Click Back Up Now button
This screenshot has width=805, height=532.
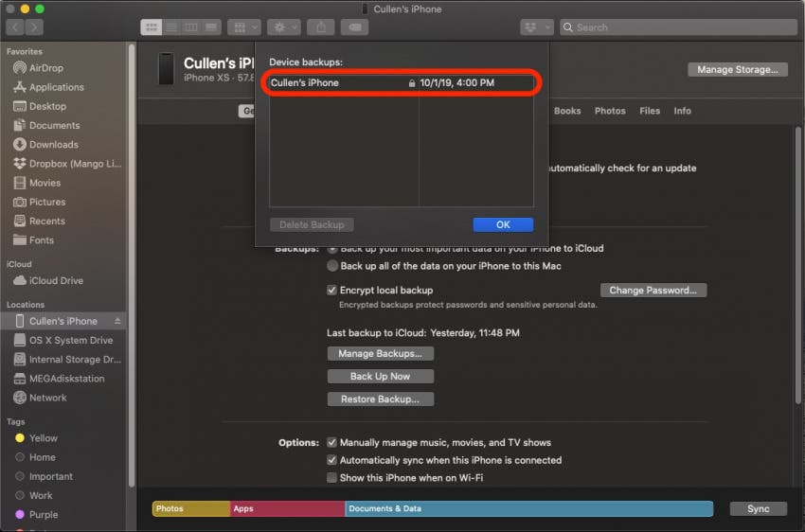click(380, 377)
